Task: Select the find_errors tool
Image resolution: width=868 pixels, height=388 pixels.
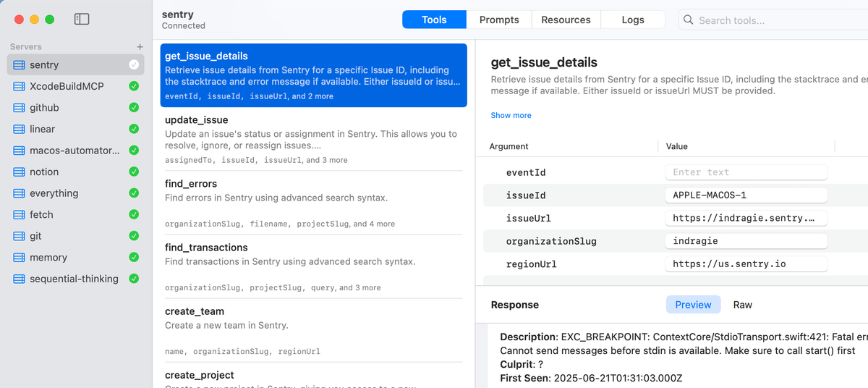Action: 313,203
